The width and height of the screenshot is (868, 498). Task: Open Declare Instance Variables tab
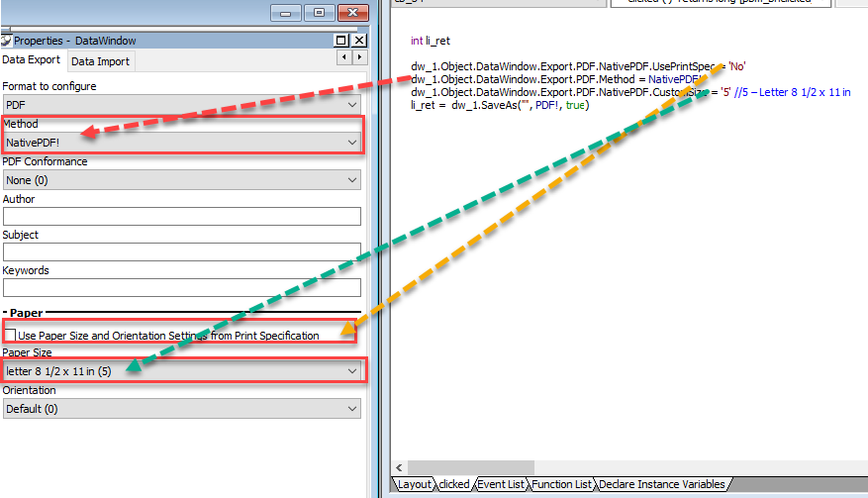(662, 484)
